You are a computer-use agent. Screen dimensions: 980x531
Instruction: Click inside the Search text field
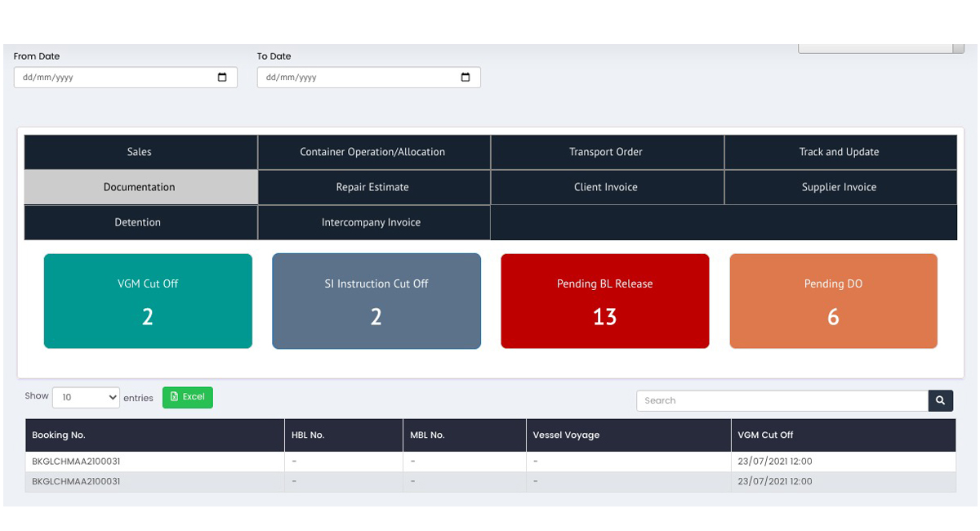coord(782,400)
